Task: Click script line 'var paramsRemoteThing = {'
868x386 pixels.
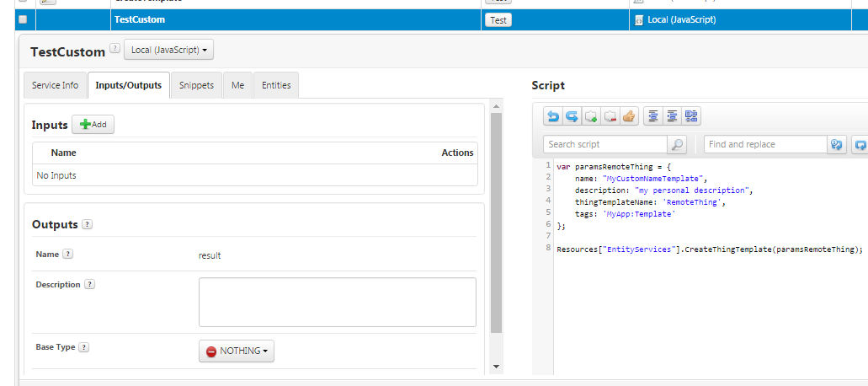Action: [614, 166]
